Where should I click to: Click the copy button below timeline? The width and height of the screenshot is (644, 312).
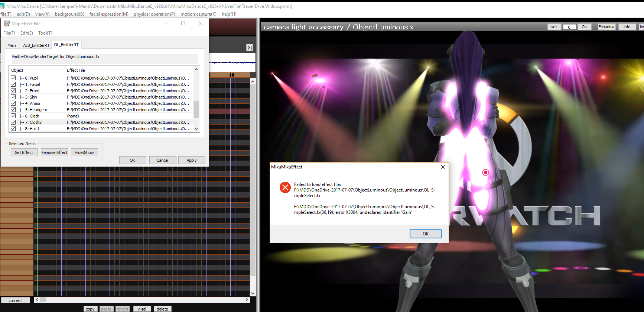click(x=90, y=309)
